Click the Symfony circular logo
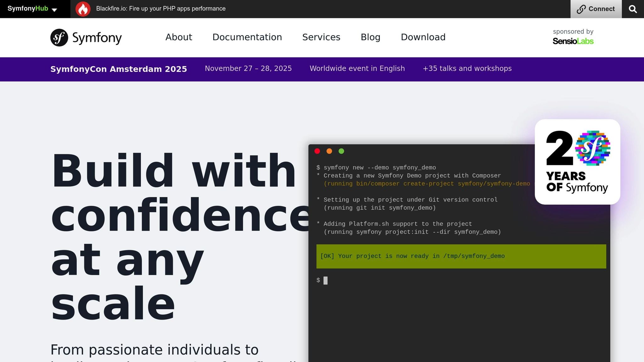Image resolution: width=644 pixels, height=362 pixels. [59, 38]
